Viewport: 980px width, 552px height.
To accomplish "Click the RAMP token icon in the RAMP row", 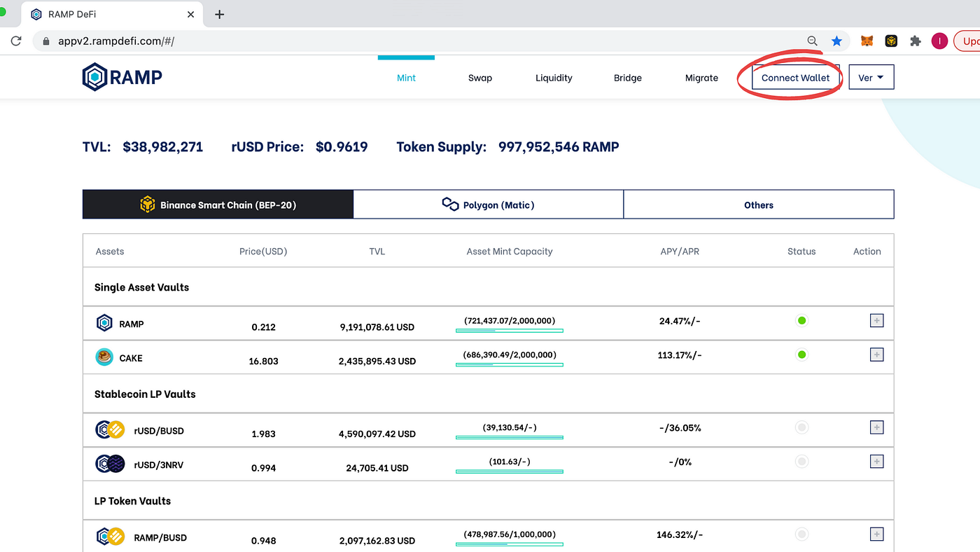I will (104, 323).
